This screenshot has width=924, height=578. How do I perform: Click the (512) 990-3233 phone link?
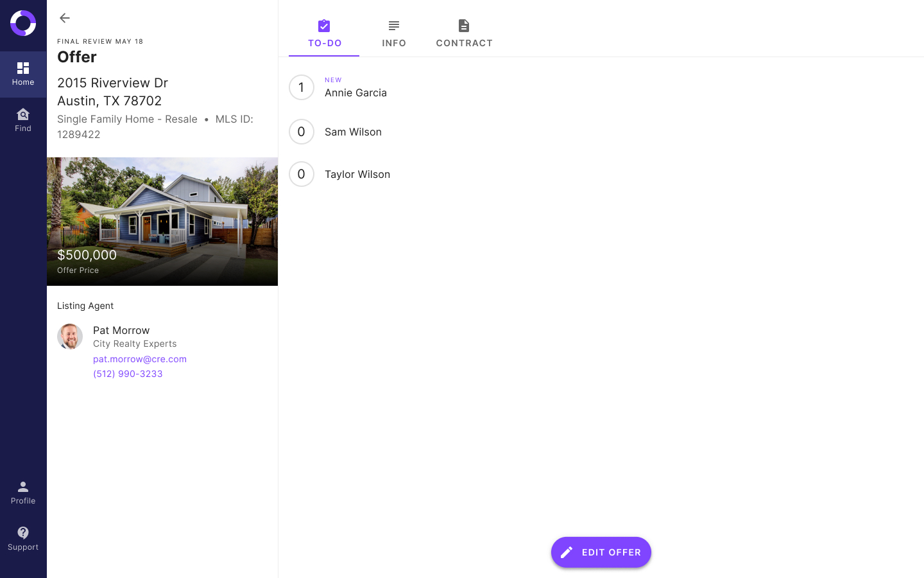128,374
